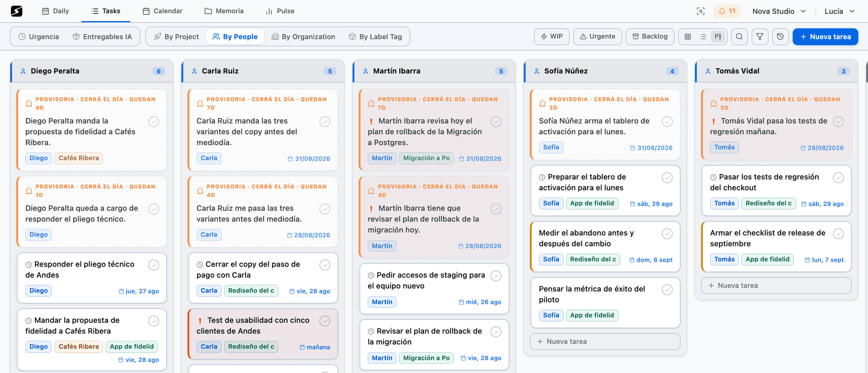Complete 'Diego Peralta queda a cargo' card

[x=154, y=209]
